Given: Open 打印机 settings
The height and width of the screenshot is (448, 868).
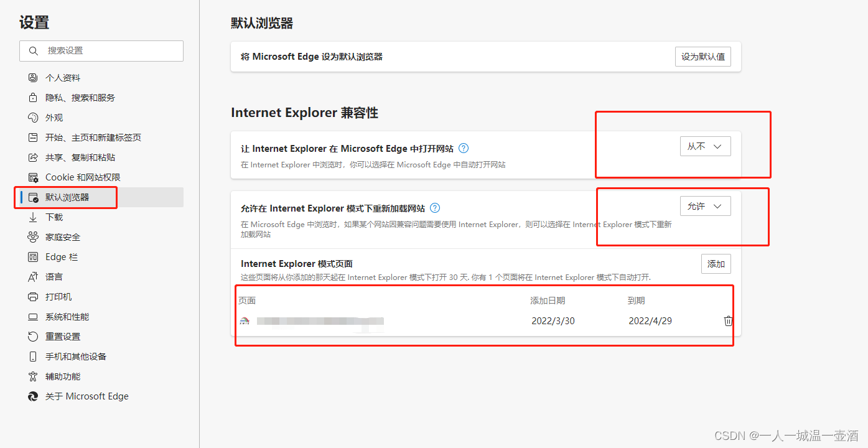Looking at the screenshot, I should (x=101, y=297).
